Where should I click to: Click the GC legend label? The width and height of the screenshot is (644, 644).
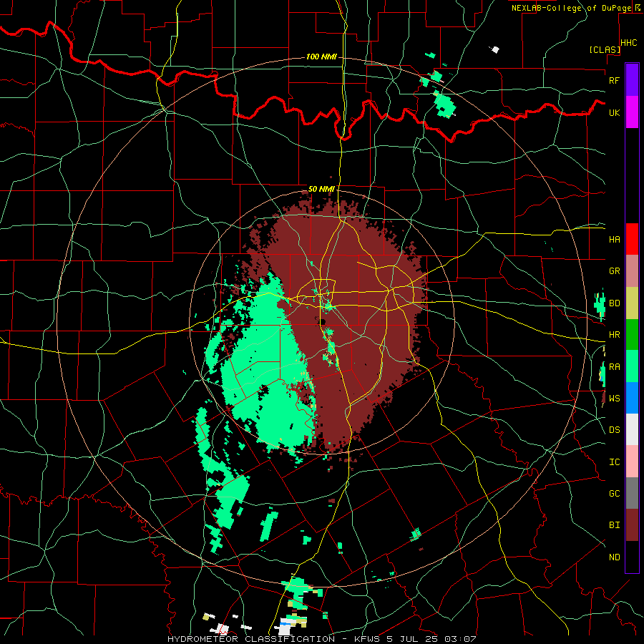pyautogui.click(x=614, y=494)
